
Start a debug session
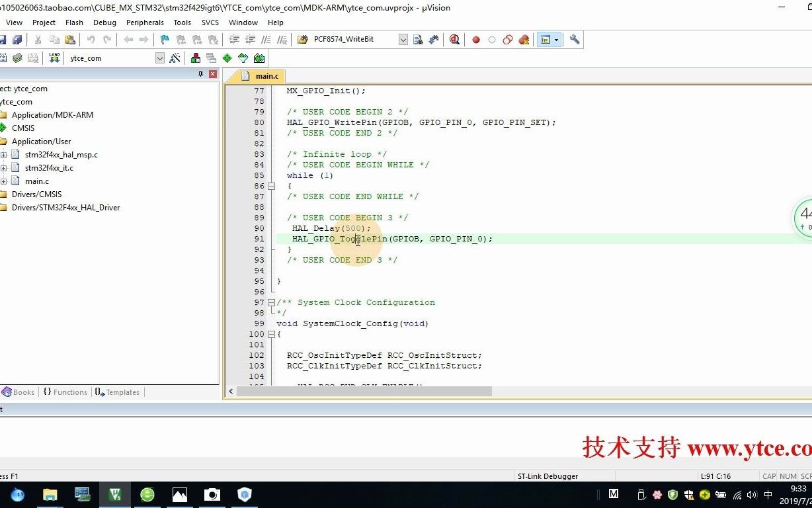pyautogui.click(x=454, y=40)
